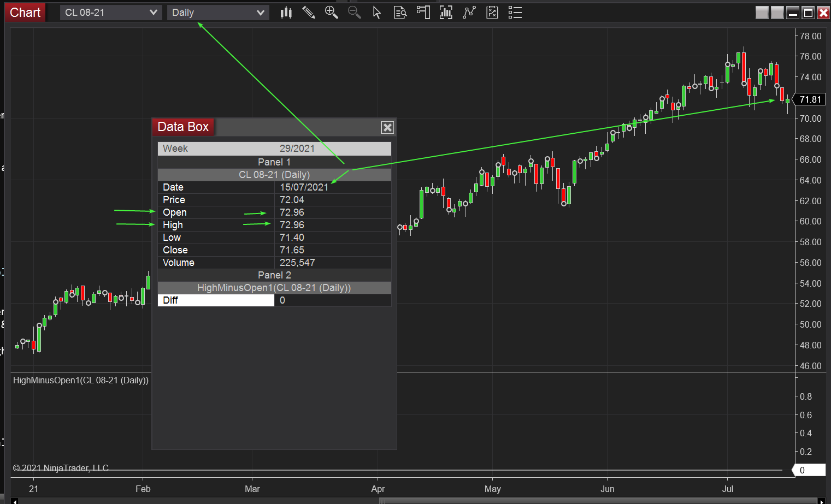Click the current price marker 71.81
Screen dimensions: 831x504
(x=810, y=99)
